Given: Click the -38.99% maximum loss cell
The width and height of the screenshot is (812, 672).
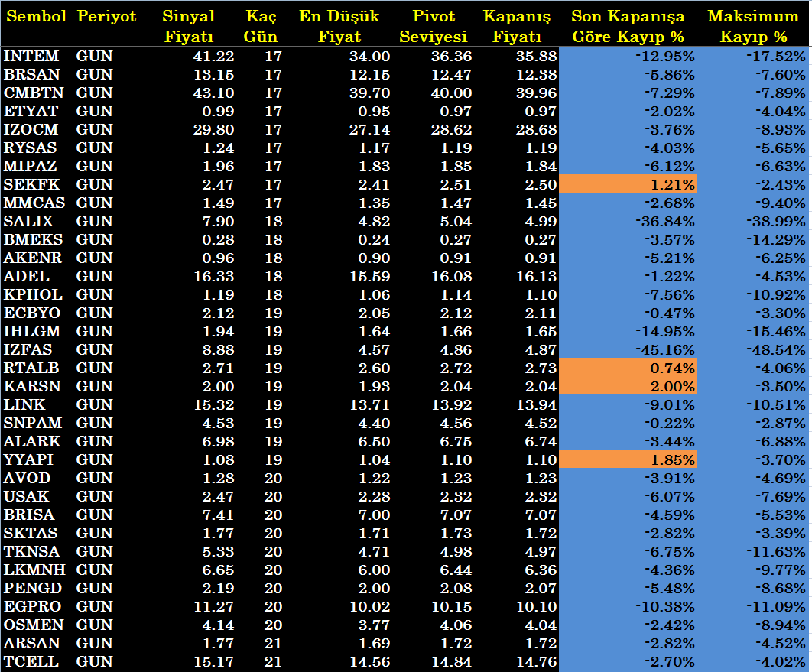Looking at the screenshot, I should [776, 222].
